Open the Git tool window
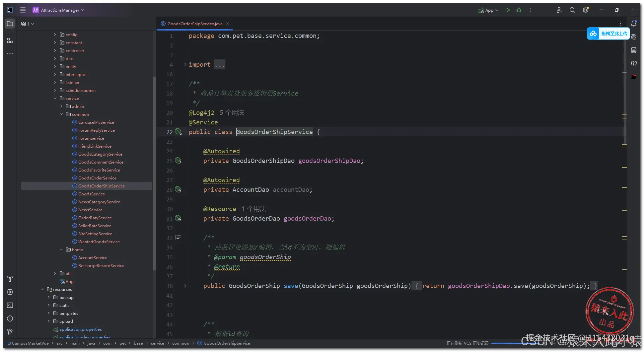 (x=10, y=332)
